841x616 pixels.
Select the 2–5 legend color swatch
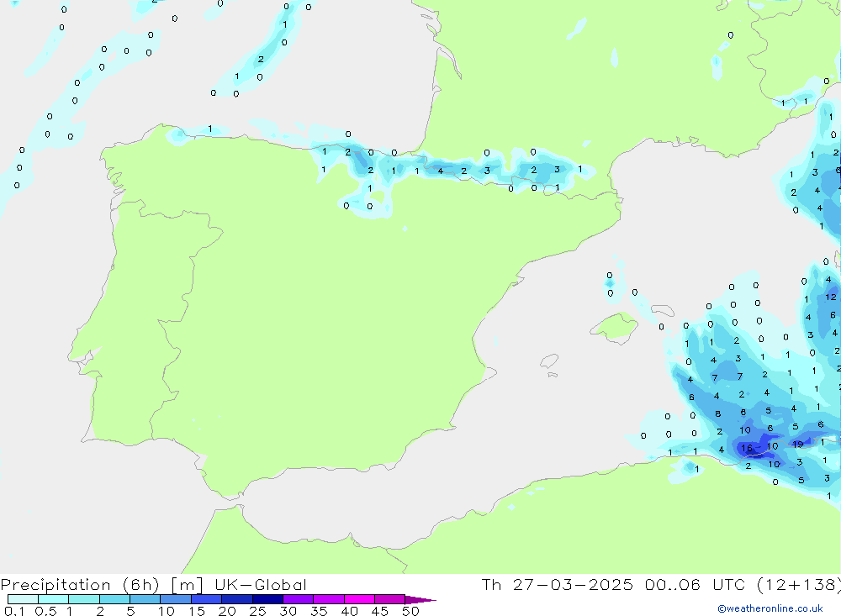(x=114, y=599)
